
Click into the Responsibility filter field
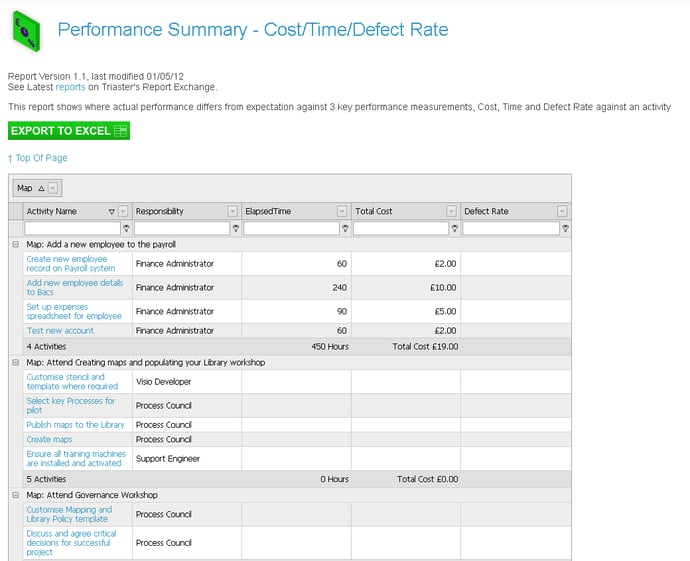pyautogui.click(x=182, y=228)
